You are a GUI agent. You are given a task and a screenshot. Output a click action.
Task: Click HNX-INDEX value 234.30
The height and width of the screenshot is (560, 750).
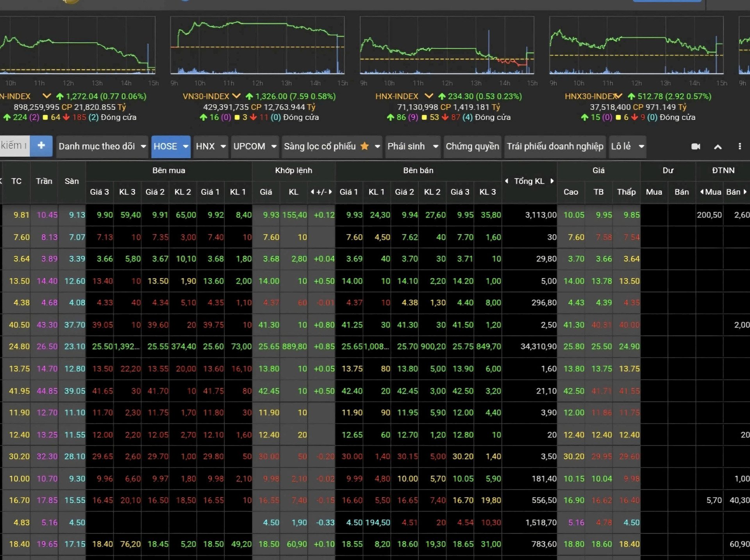pos(461,96)
